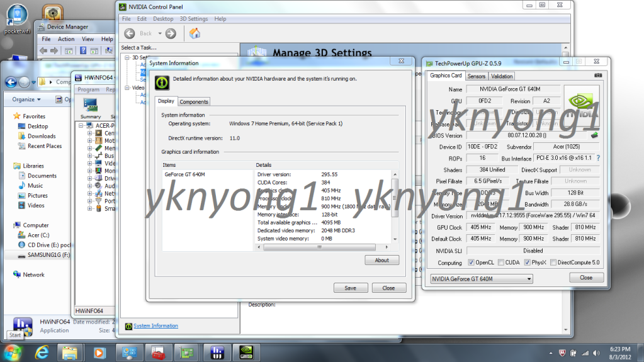Select SAMSUNG1G (F:) drive in Explorer

(x=48, y=255)
